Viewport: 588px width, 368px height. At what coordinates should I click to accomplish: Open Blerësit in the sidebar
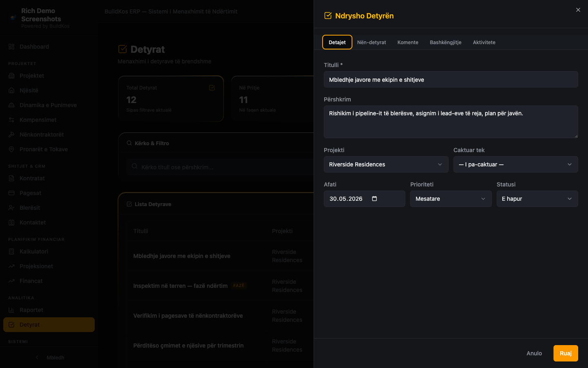click(49, 208)
